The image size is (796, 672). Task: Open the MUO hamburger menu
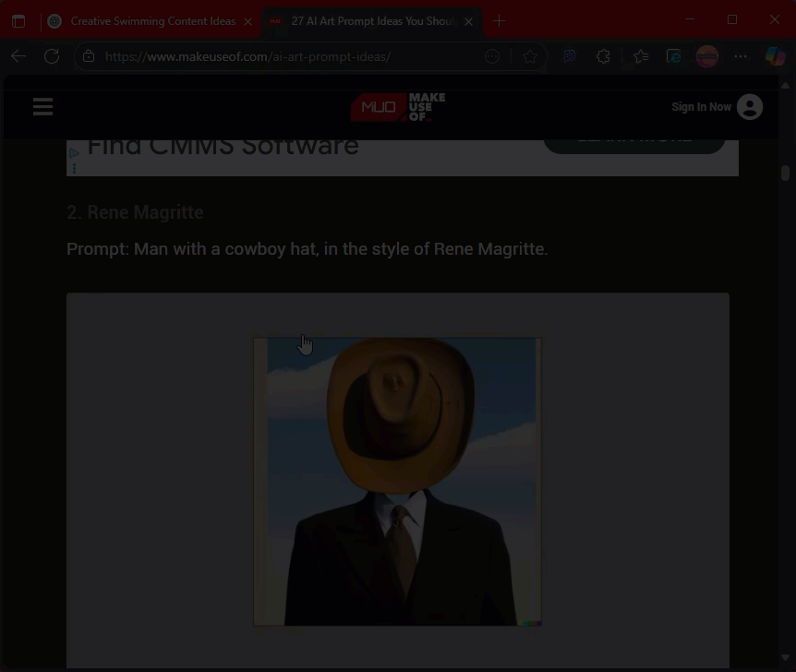click(42, 107)
